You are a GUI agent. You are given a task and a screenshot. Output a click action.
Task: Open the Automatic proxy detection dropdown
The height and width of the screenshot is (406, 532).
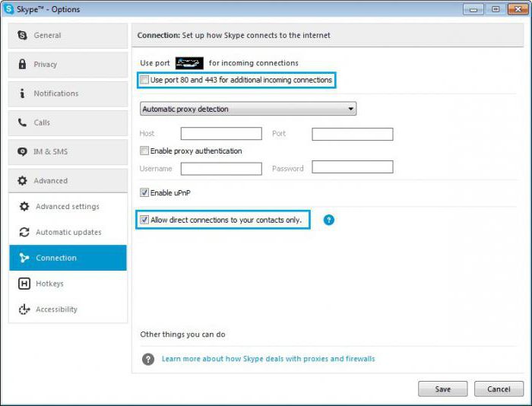tap(248, 109)
